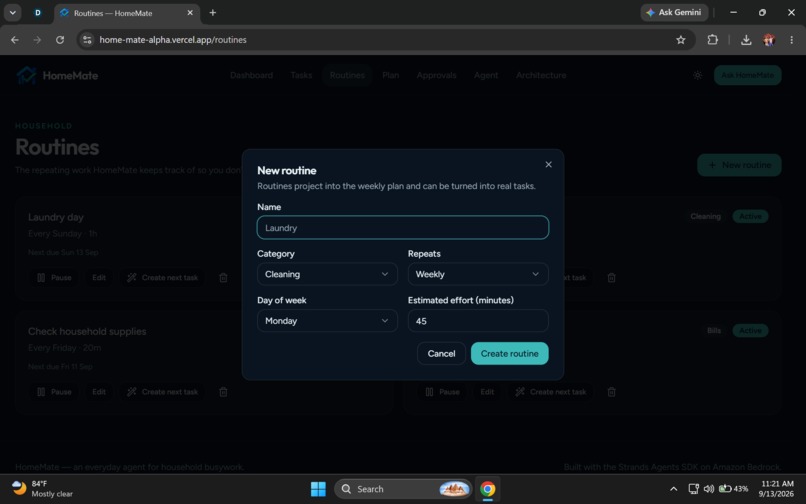
Task: Open Chrome from the taskbar
Action: [x=487, y=489]
